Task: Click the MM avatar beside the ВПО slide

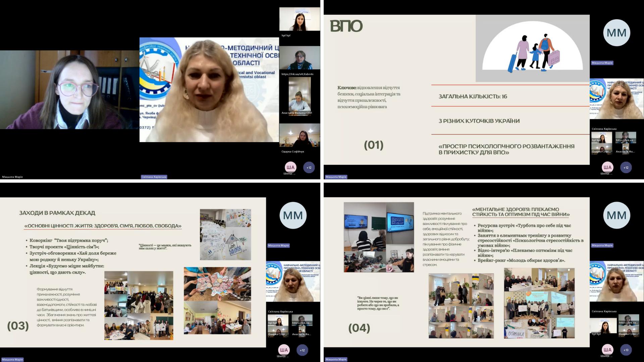Action: (x=616, y=33)
